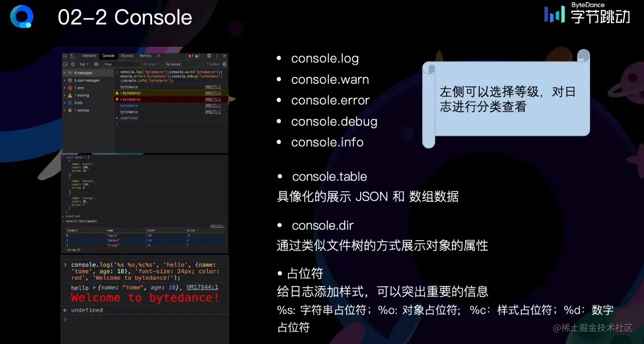Click the '1 hidden' messages label
The height and width of the screenshot is (344, 644).
coord(213,64)
